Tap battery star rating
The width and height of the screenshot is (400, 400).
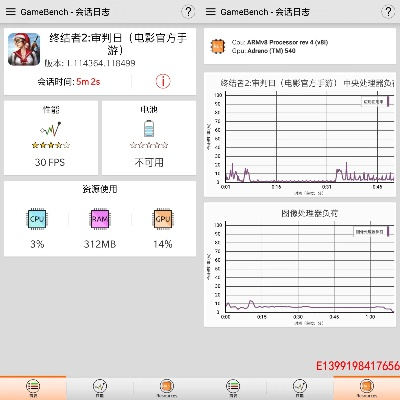click(149, 145)
